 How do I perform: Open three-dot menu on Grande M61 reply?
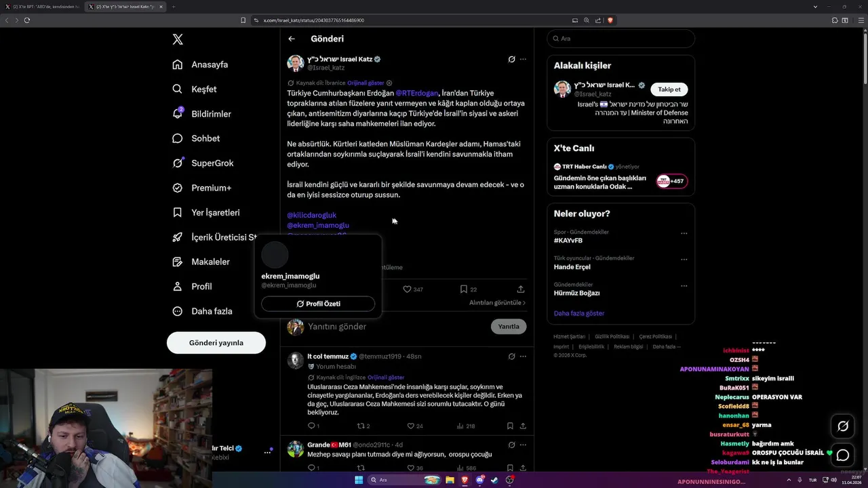[523, 445]
